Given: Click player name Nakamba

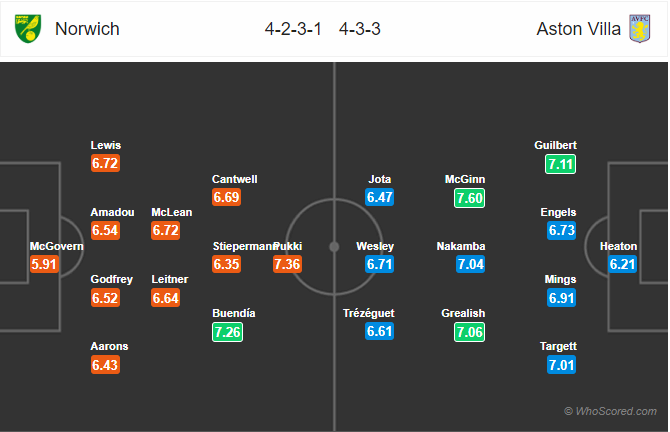Looking at the screenshot, I should (461, 246).
